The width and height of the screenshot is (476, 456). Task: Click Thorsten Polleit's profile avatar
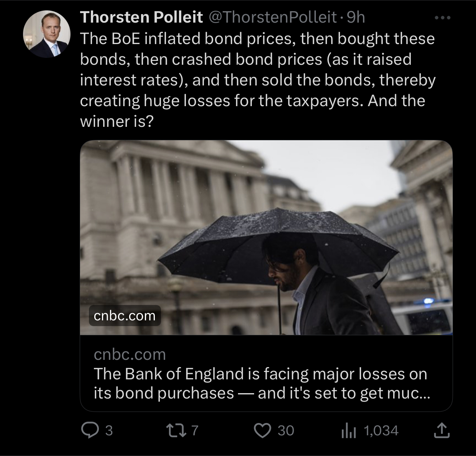point(47,34)
